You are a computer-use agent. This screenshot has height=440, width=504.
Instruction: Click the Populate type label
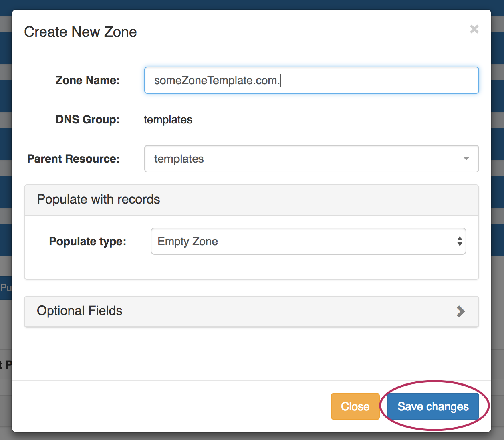pyautogui.click(x=87, y=241)
